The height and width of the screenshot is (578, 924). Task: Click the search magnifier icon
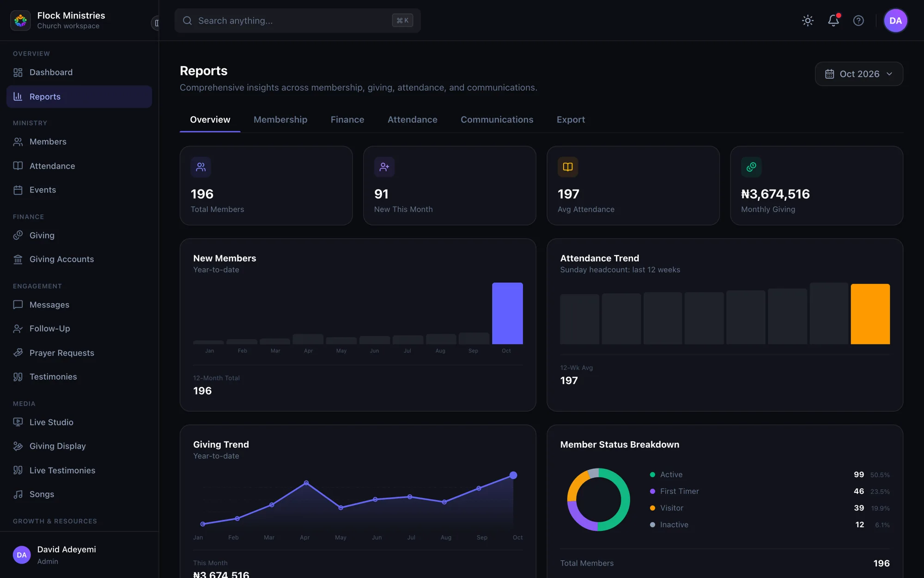[x=187, y=20]
